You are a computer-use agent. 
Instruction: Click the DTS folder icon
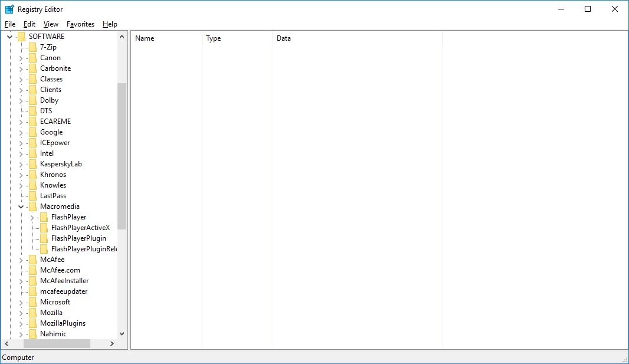33,111
